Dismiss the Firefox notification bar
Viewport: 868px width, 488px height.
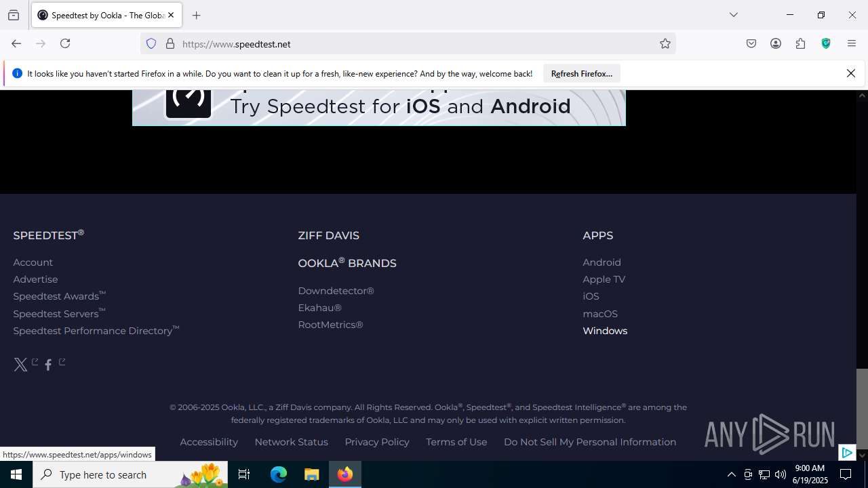(851, 73)
